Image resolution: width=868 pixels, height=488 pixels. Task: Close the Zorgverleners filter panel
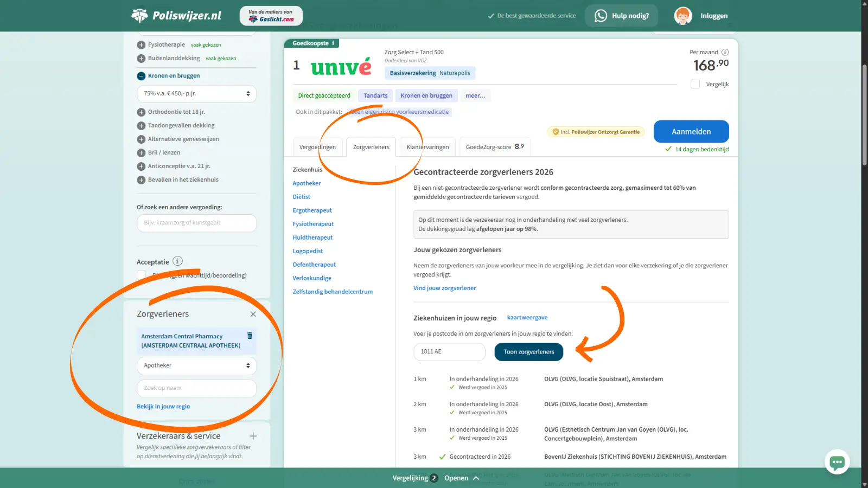pos(253,314)
